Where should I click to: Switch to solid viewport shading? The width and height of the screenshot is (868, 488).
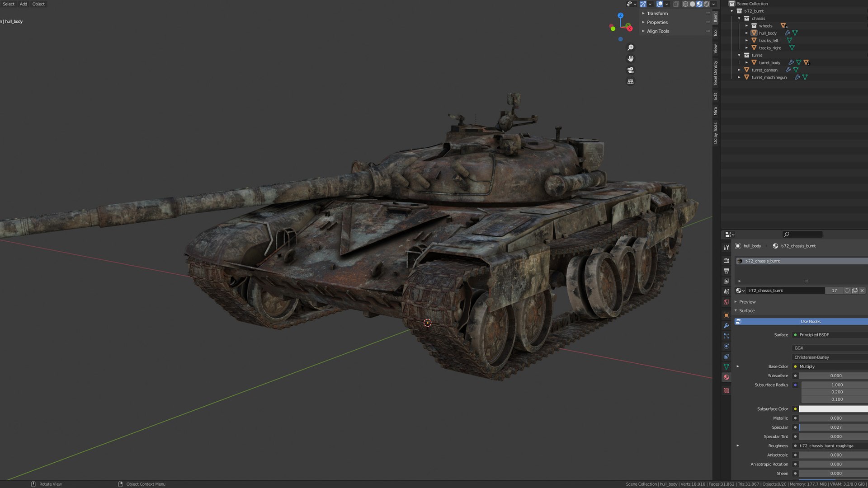pos(693,4)
